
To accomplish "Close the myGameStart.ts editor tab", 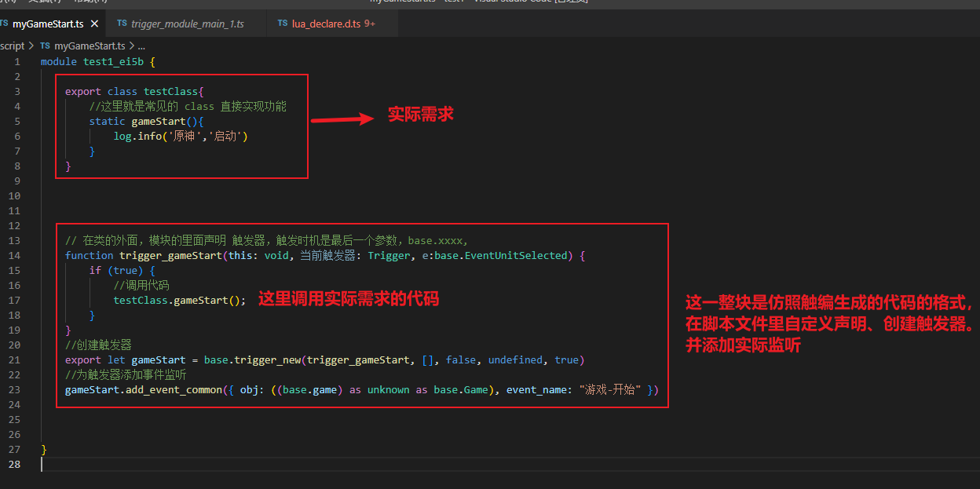I will [93, 24].
